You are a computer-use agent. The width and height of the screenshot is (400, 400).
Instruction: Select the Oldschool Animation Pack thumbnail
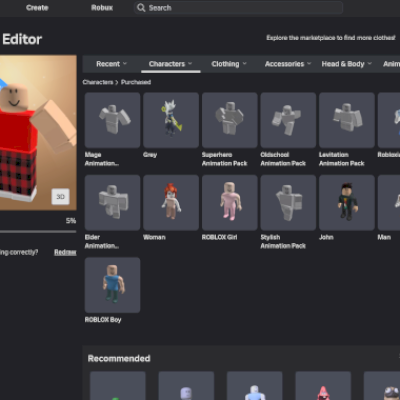click(x=288, y=120)
